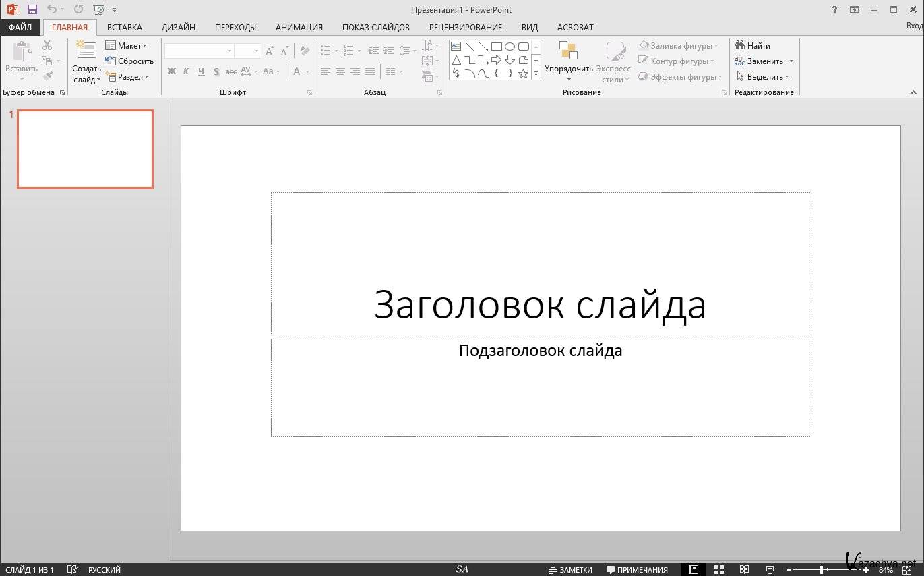Fit slide to current window icon

(908, 570)
